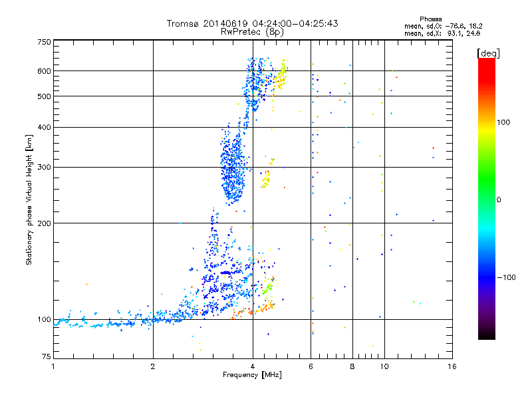Image resolution: width=532 pixels, height=399 pixels.
Task: Click the 'Phases' header label
Action: (430, 19)
